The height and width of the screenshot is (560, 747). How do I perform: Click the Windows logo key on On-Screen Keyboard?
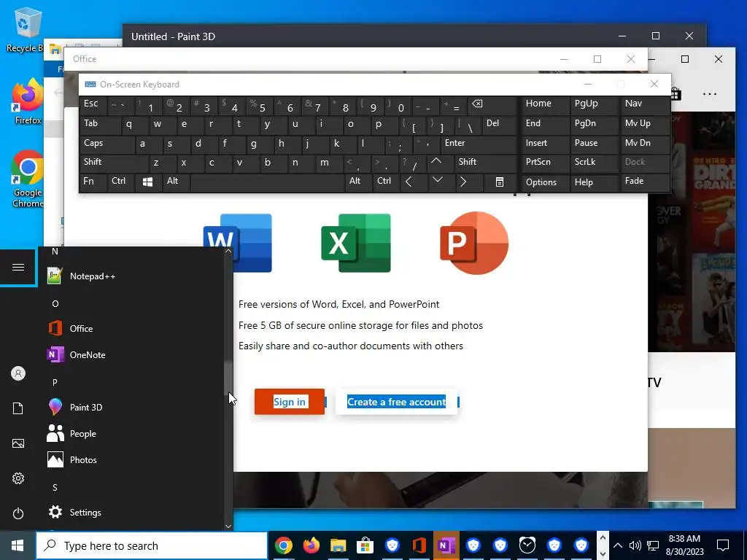pos(148,182)
